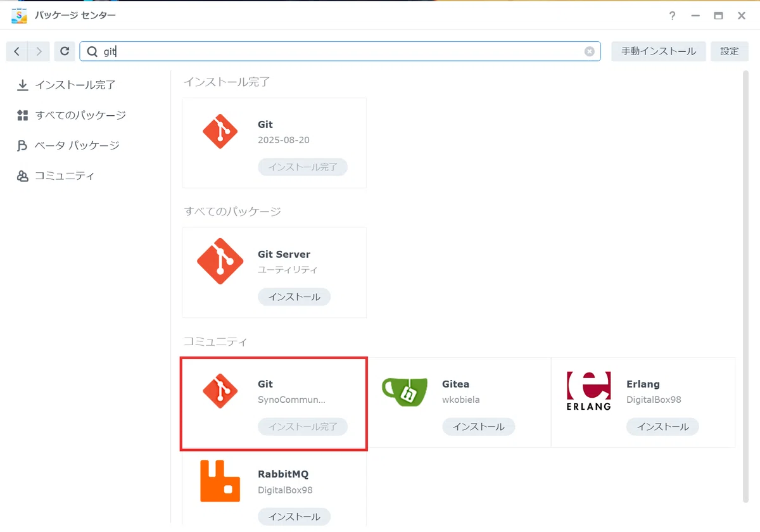Click the Gitea title text

[455, 384]
